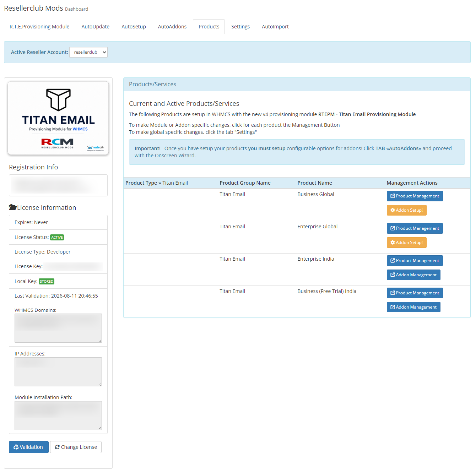Open Product Management for Enterprise India

click(x=415, y=261)
